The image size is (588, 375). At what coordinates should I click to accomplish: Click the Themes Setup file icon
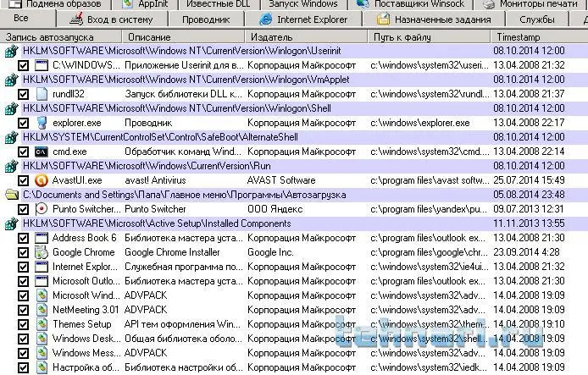coord(42,324)
